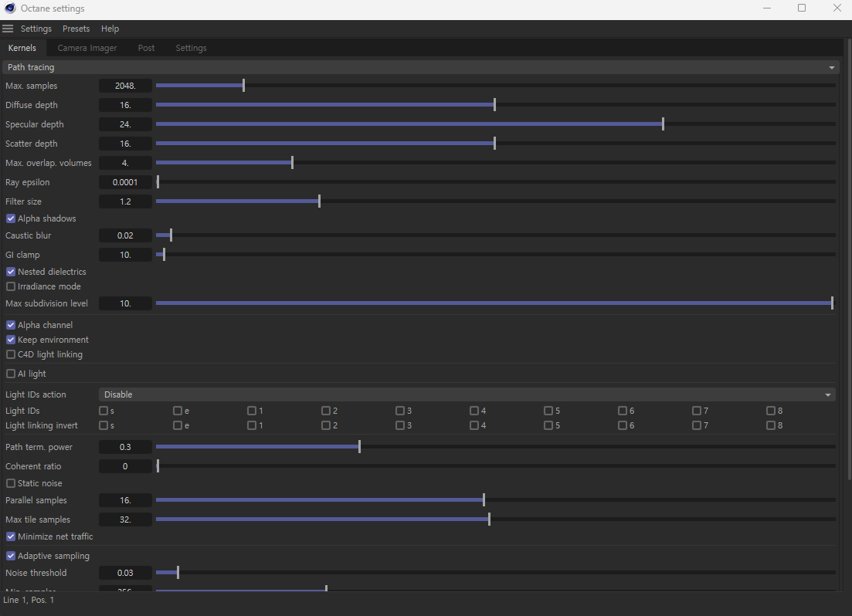Enable Static noise checkbox
The width and height of the screenshot is (852, 616).
tap(11, 483)
